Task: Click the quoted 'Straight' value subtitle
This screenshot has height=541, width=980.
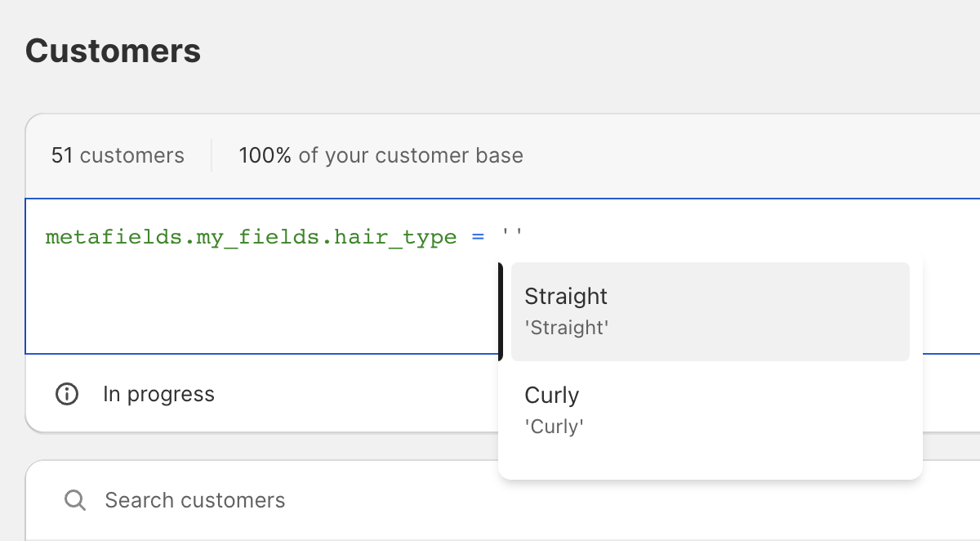Action: (566, 328)
